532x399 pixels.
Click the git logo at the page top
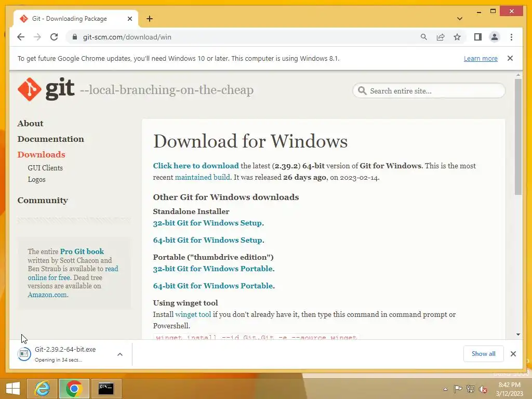pos(46,89)
